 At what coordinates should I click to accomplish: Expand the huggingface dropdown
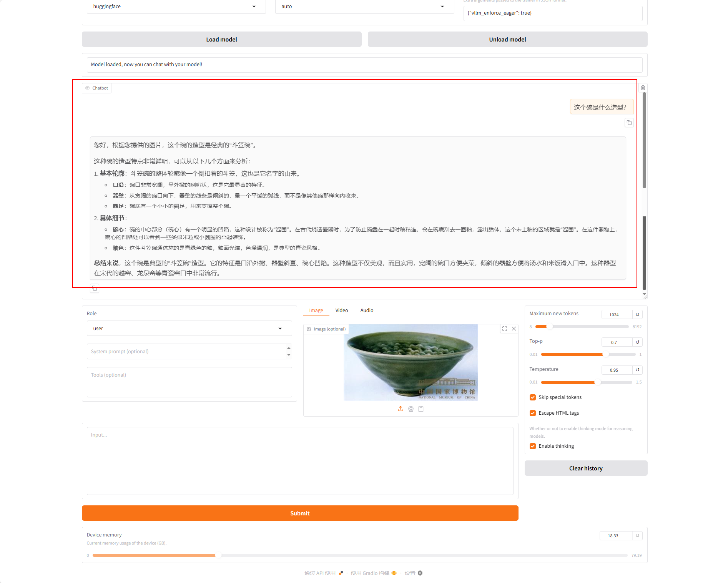(176, 7)
